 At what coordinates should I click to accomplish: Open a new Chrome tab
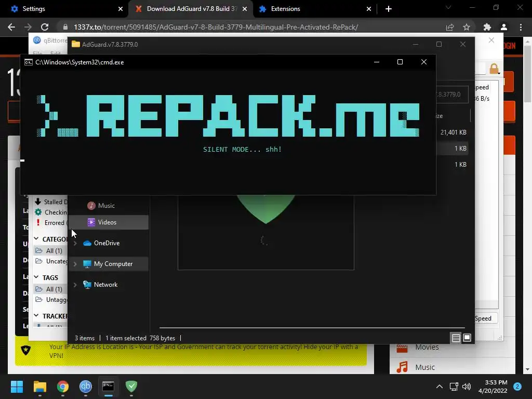tap(389, 9)
